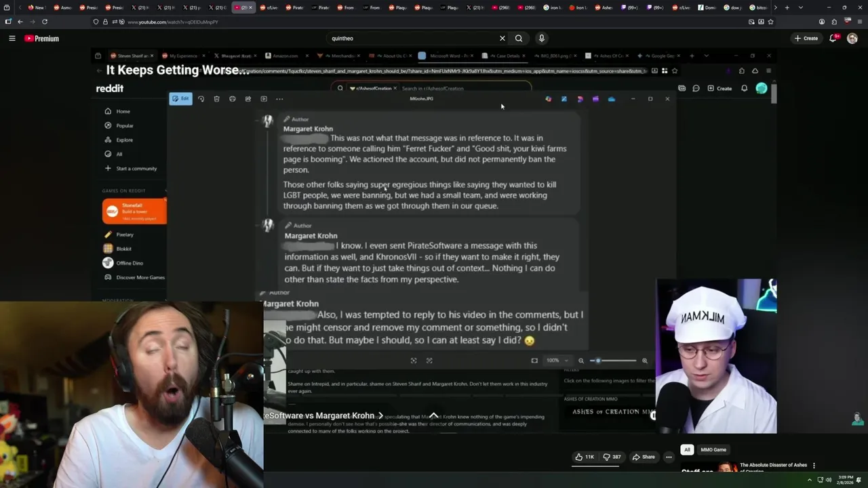Select the All filter chip

click(687, 449)
